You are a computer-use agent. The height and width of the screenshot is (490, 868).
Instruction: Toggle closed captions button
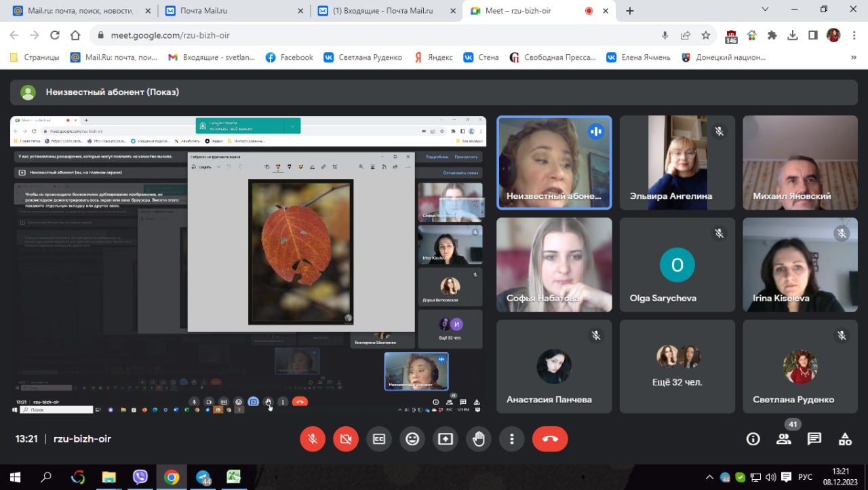379,439
